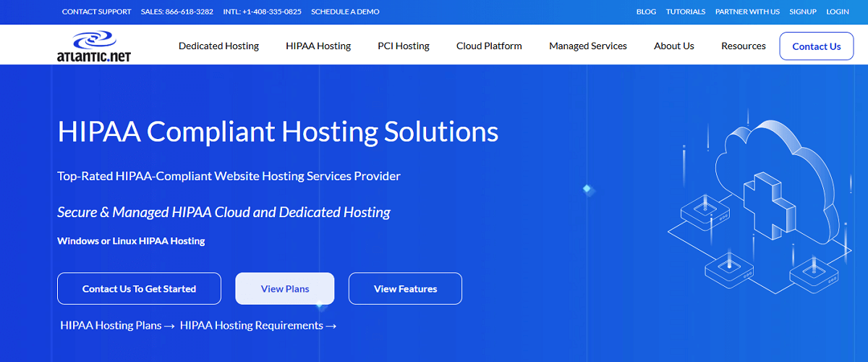Open the Resources menu

744,46
